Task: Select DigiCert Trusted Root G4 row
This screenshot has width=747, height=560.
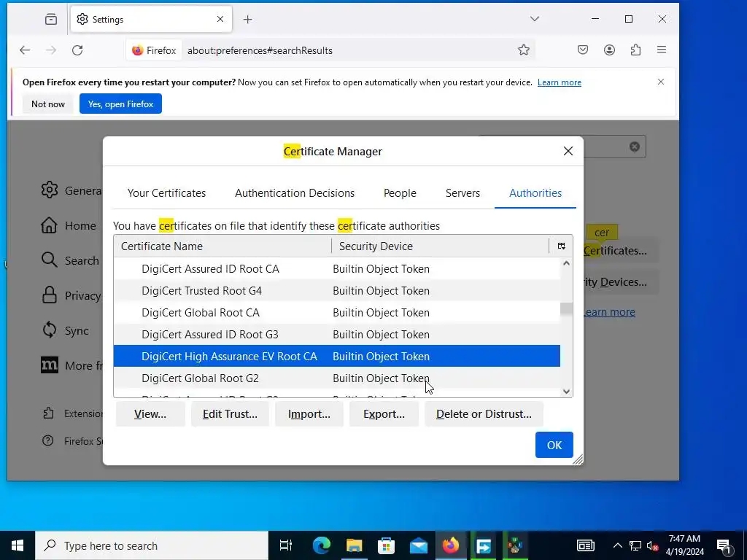Action: tap(337, 290)
